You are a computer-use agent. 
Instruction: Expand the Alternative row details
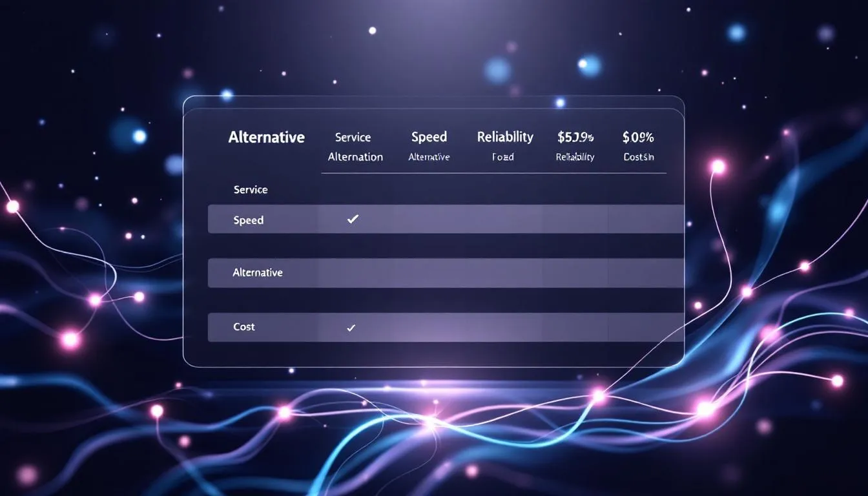pos(258,273)
